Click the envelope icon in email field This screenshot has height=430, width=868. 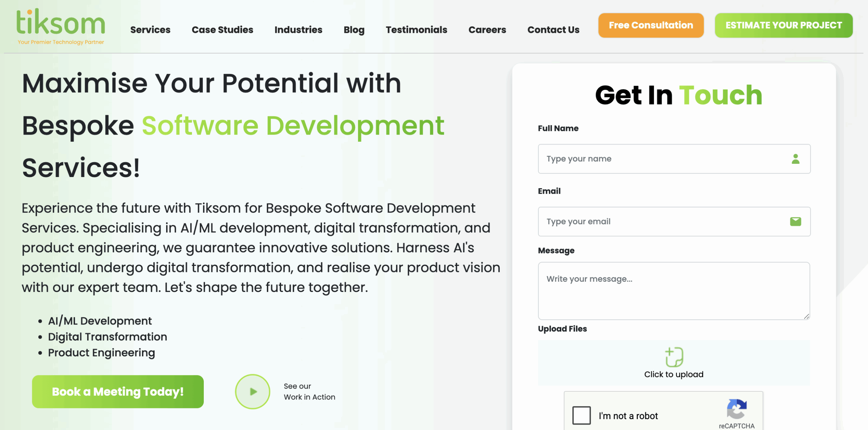[x=795, y=221]
